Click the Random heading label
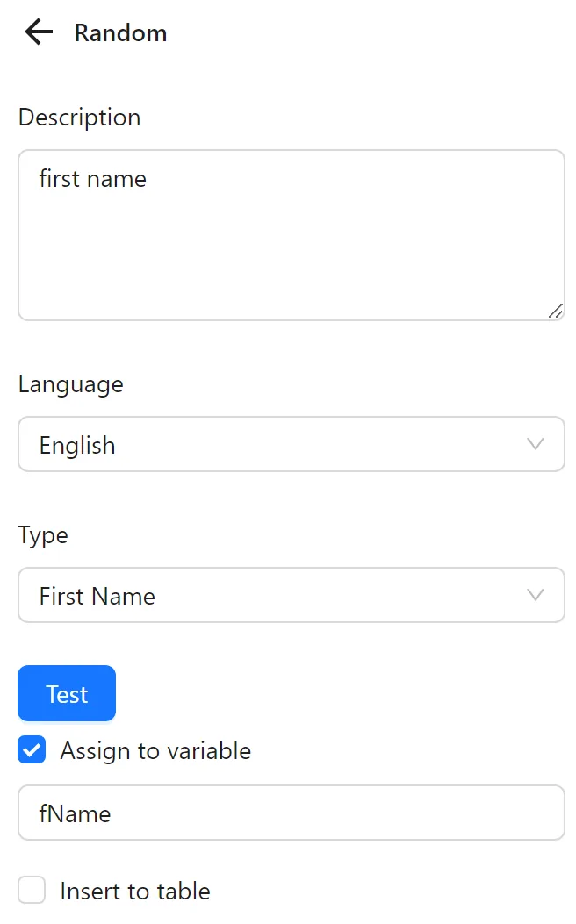 coord(121,32)
